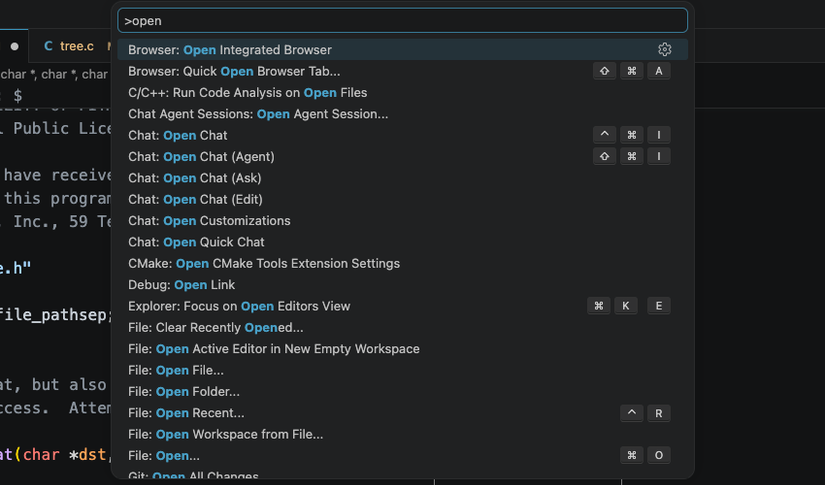Click the command palette input field
825x485 pixels.
(403, 21)
